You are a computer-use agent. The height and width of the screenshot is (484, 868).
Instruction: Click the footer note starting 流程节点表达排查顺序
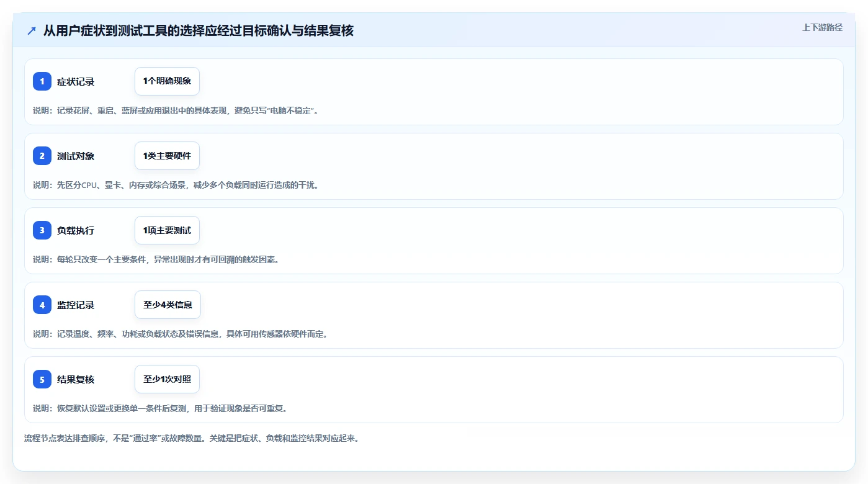tap(192, 438)
